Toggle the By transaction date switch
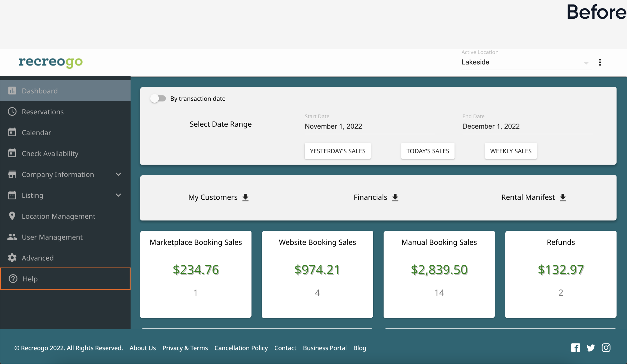 [x=158, y=98]
